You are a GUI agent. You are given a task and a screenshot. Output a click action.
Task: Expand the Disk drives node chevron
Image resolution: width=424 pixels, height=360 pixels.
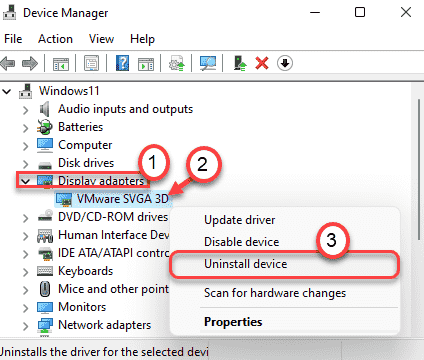[26, 164]
